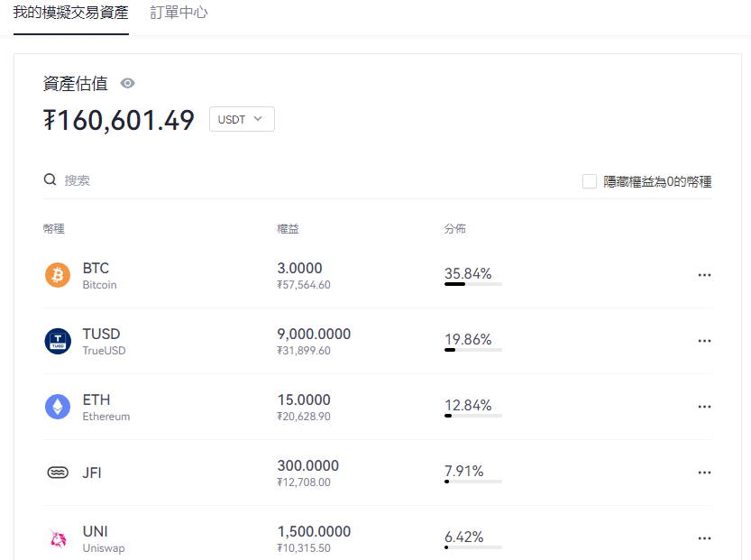Click the search magnifier icon

50,179
